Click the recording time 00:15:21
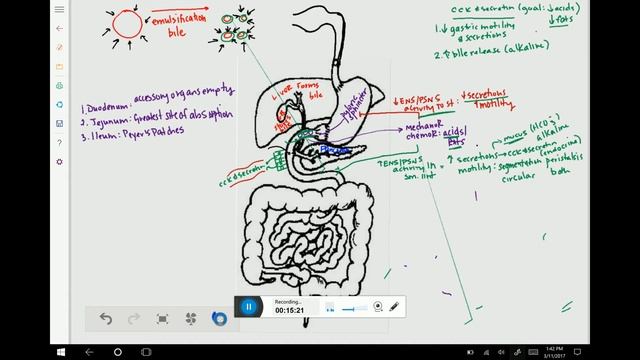 (x=289, y=311)
